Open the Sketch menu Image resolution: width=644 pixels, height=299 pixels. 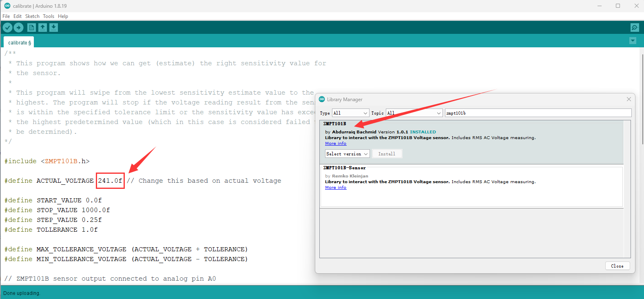coord(32,16)
